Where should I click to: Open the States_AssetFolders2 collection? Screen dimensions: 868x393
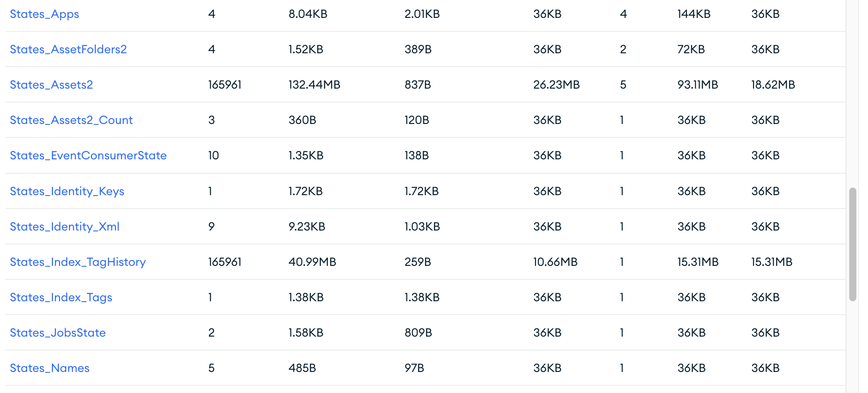(x=68, y=49)
